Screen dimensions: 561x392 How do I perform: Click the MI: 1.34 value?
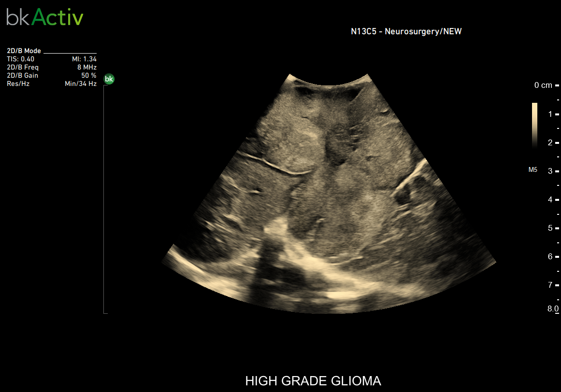tap(85, 59)
